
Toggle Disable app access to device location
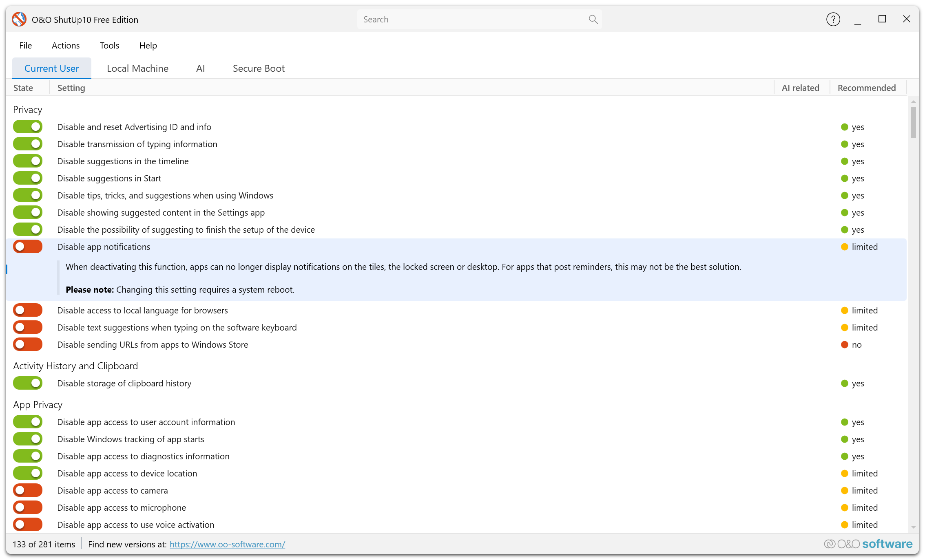(x=28, y=473)
